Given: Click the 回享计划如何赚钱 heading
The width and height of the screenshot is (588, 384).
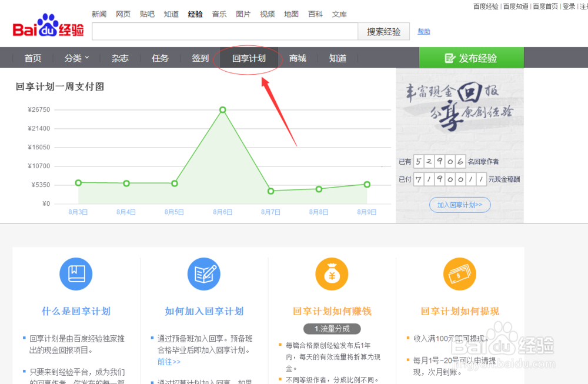Looking at the screenshot, I should 332,311.
